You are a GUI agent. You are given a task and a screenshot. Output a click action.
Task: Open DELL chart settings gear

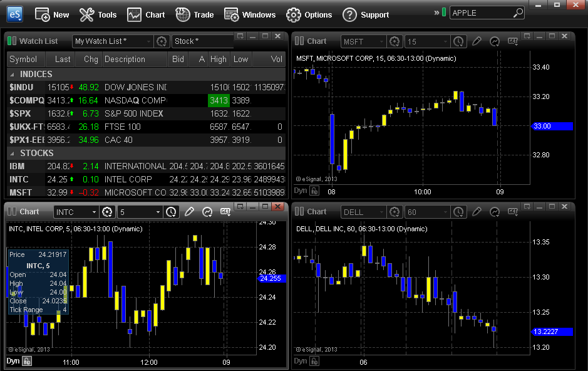click(x=395, y=212)
